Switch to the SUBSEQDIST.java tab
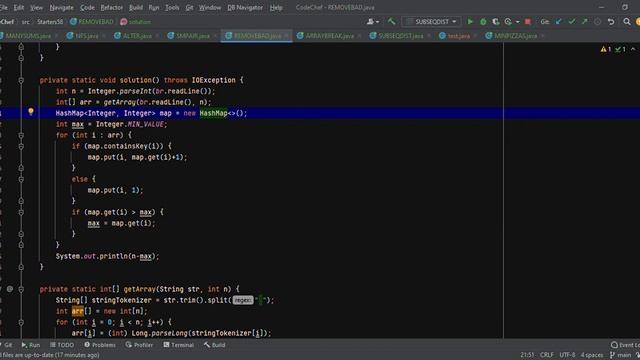 coord(400,36)
